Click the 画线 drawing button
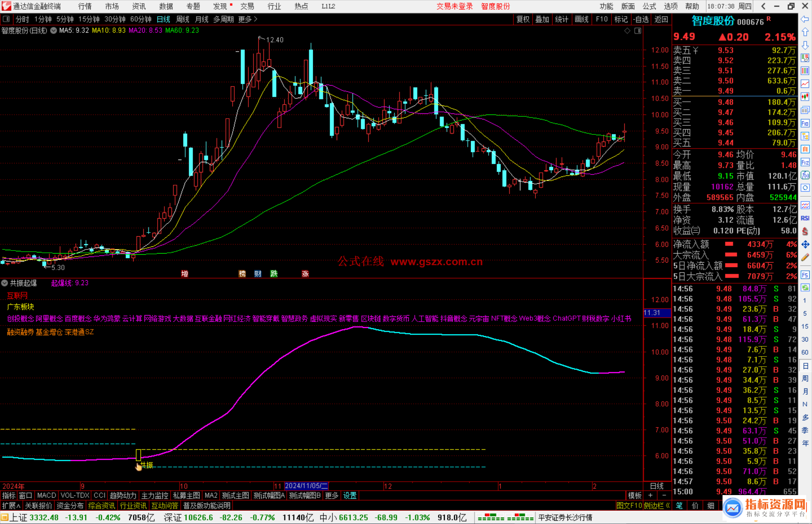The width and height of the screenshot is (812, 524). pos(582,19)
